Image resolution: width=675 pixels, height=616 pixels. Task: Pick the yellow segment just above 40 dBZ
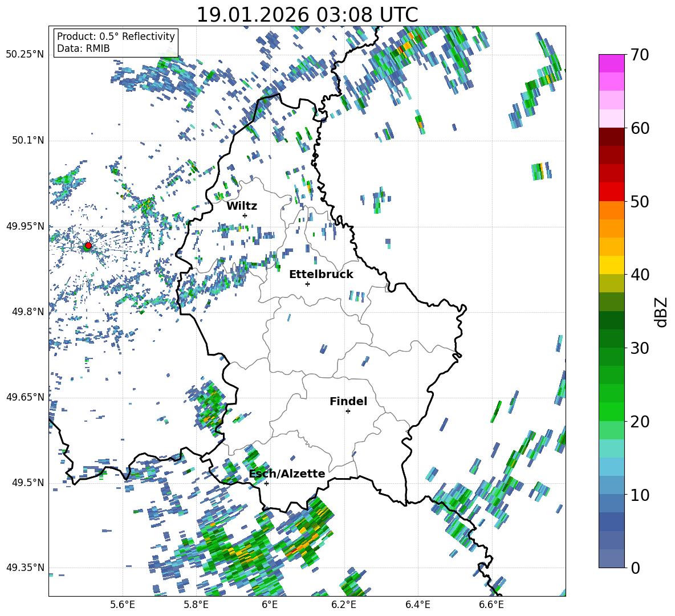611,265
